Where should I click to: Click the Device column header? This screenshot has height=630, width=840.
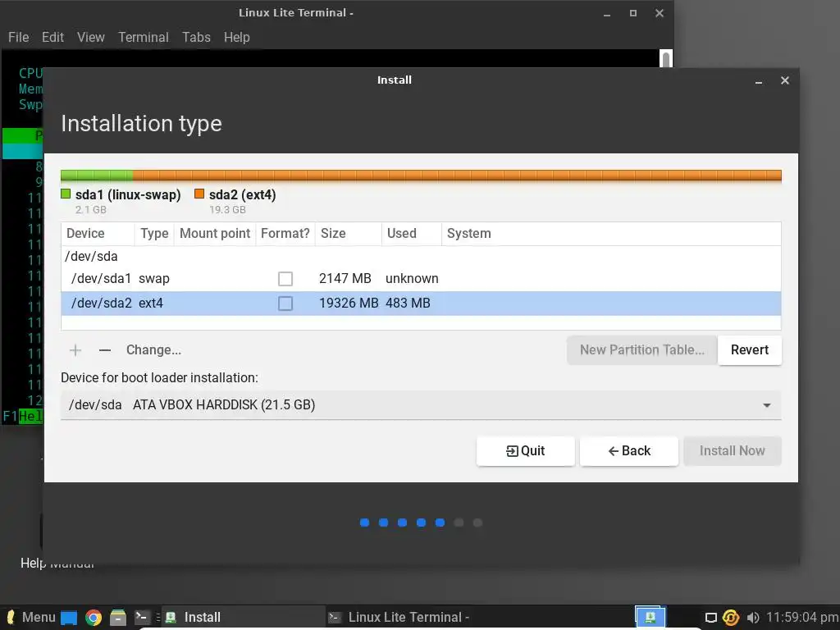click(98, 234)
